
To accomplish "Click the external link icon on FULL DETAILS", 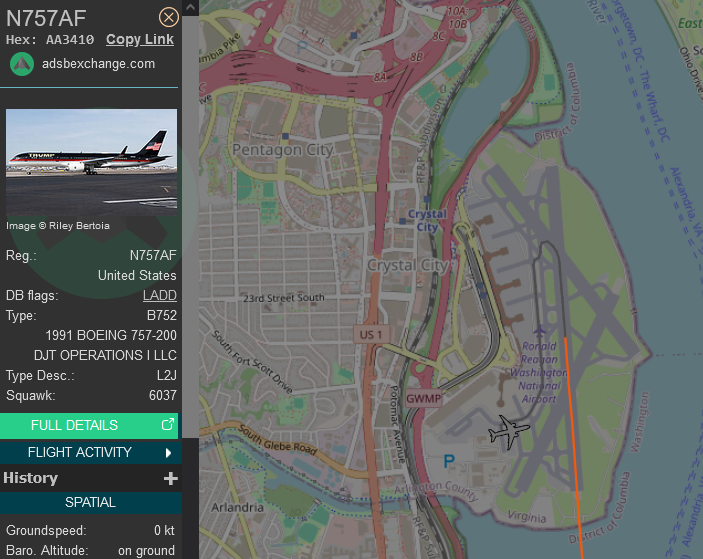I will 168,424.
